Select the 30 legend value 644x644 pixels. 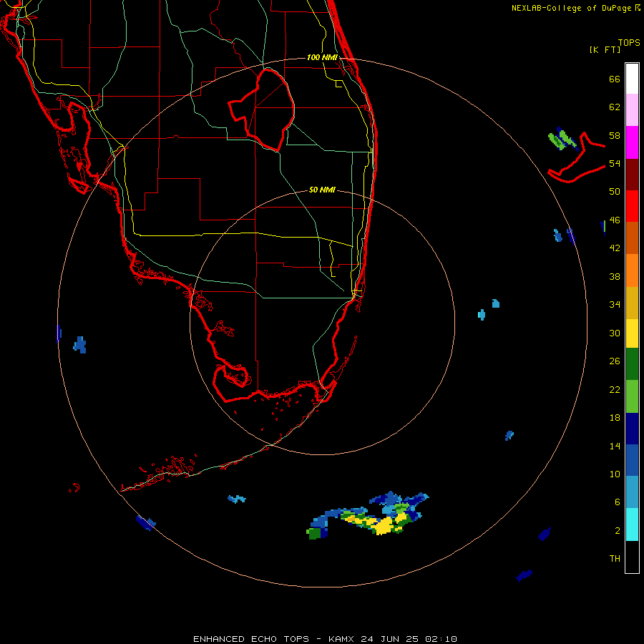point(615,333)
